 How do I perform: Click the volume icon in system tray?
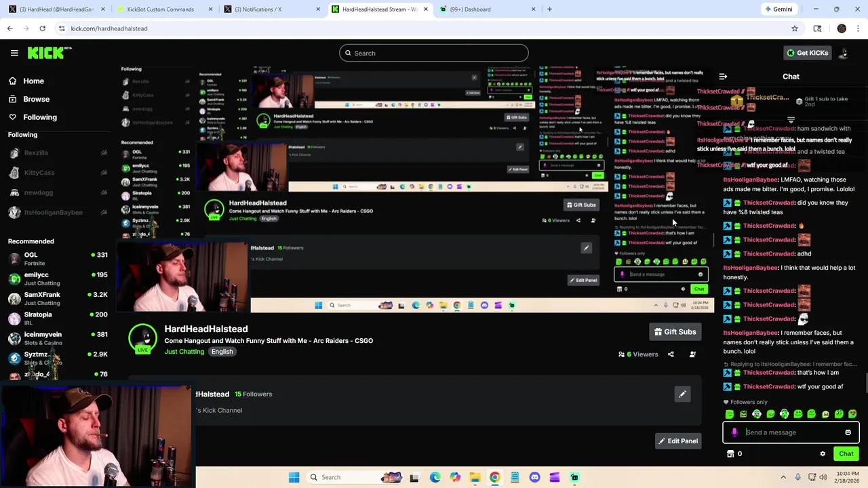[823, 477]
